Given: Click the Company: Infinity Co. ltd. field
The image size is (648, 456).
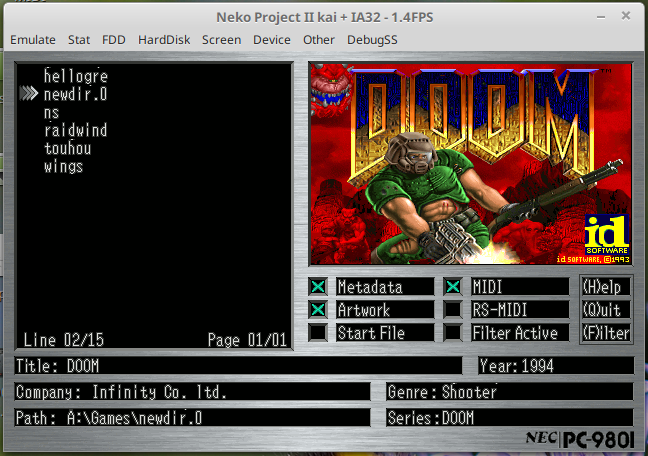Looking at the screenshot, I should 193,392.
